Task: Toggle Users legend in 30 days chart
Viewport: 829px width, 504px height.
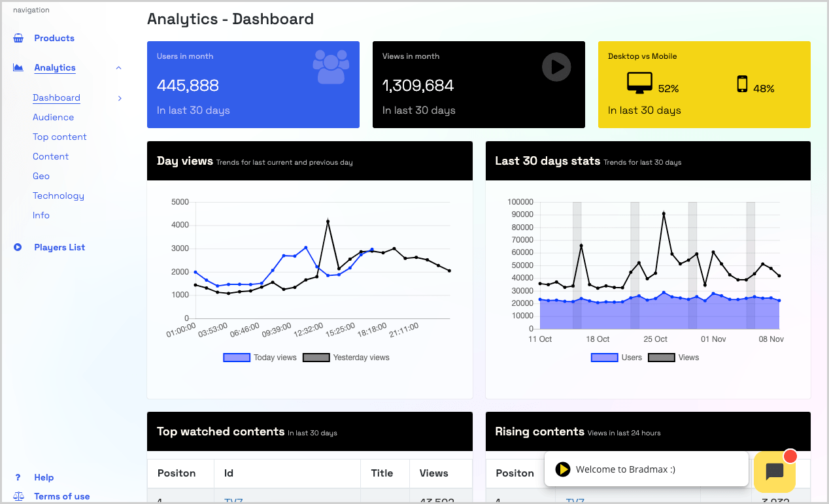Action: click(x=617, y=358)
